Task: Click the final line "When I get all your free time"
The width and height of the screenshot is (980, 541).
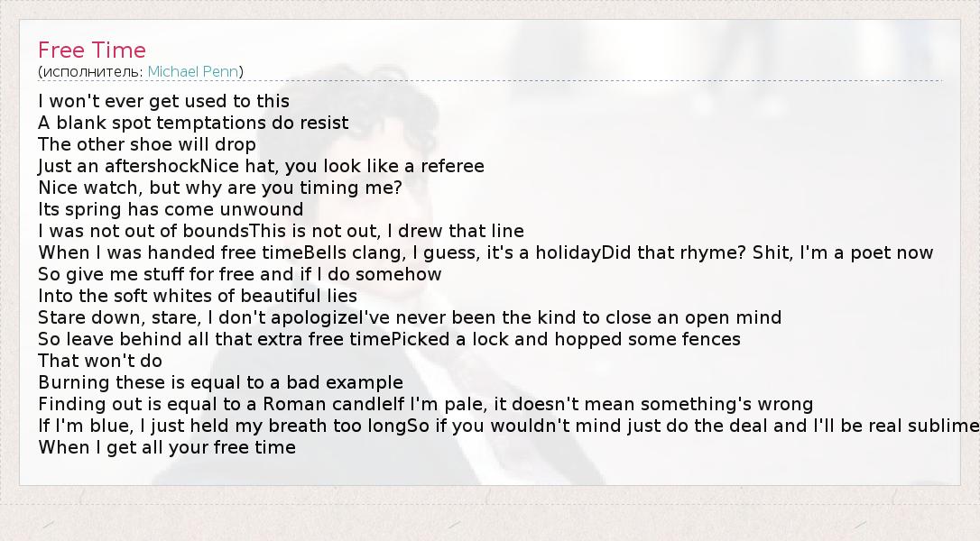Action: point(167,447)
